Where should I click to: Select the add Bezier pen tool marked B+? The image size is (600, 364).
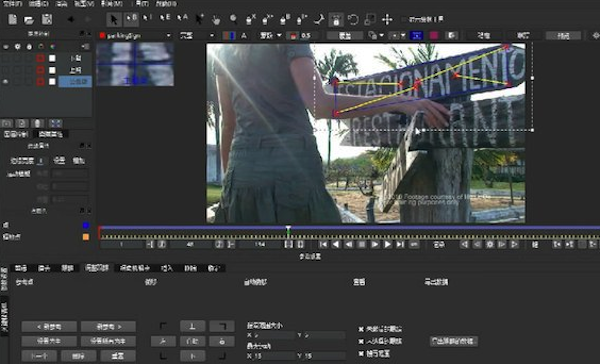[x=302, y=19]
